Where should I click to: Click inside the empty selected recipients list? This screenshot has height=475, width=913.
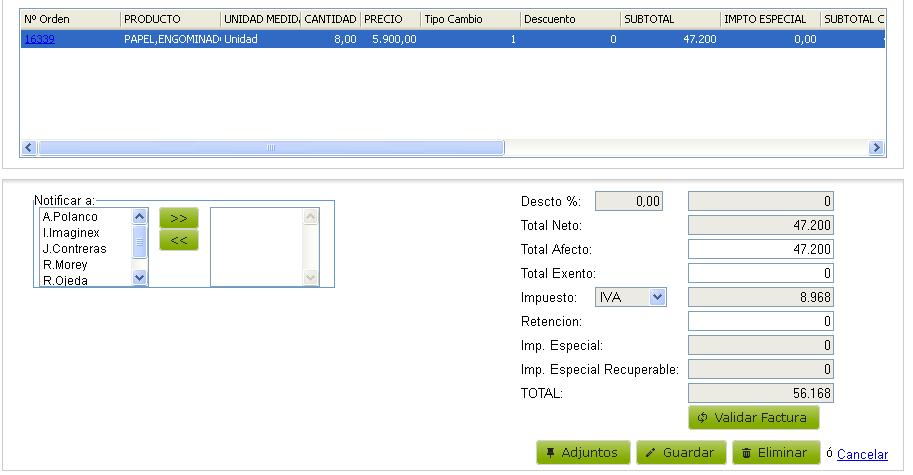(257, 247)
